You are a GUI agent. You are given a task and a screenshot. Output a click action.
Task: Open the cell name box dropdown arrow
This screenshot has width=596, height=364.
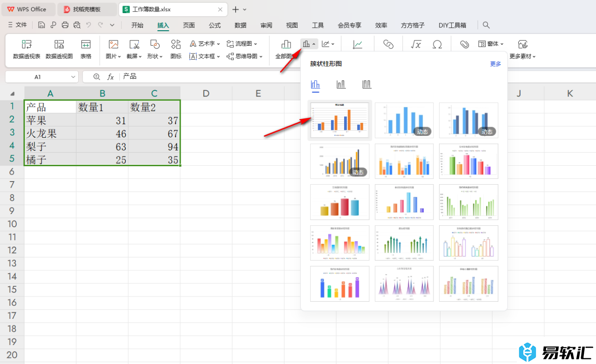click(x=73, y=77)
